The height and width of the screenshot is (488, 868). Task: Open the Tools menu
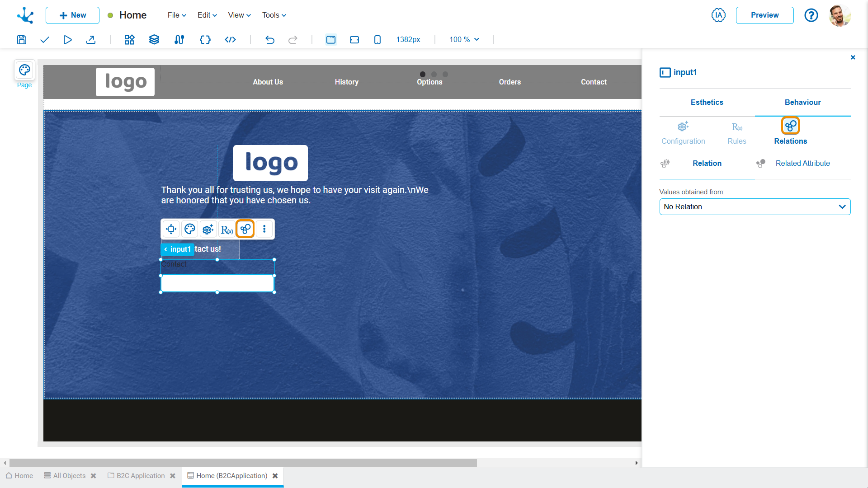pyautogui.click(x=274, y=15)
